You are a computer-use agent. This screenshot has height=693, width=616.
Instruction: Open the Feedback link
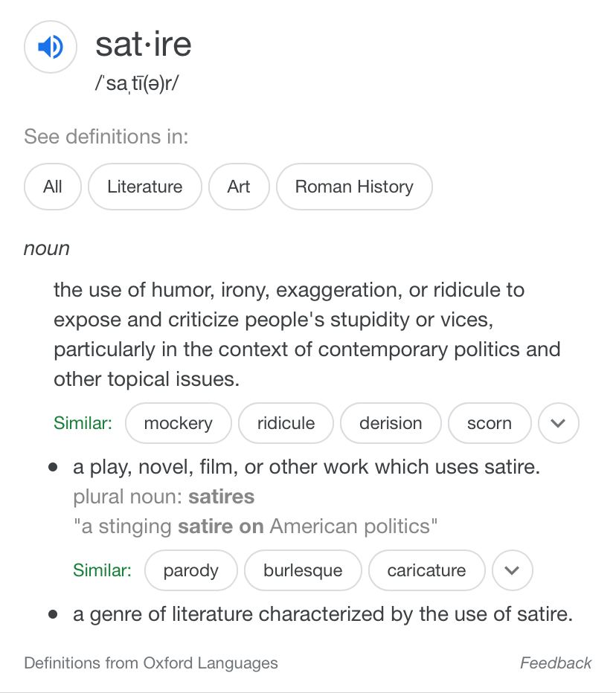click(556, 663)
